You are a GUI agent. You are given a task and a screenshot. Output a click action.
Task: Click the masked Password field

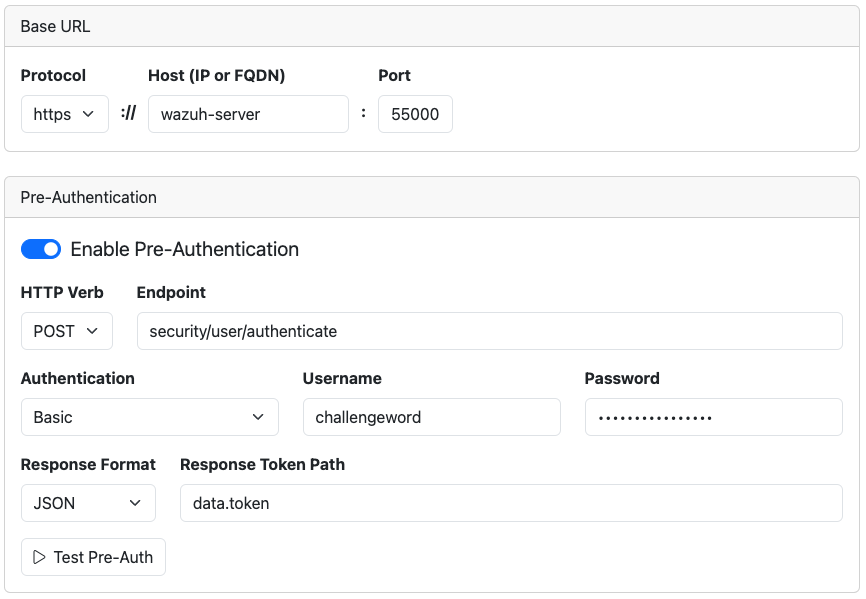point(714,417)
